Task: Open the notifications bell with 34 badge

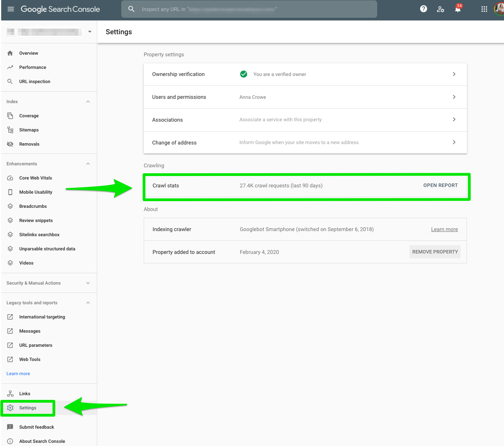Action: (x=458, y=9)
